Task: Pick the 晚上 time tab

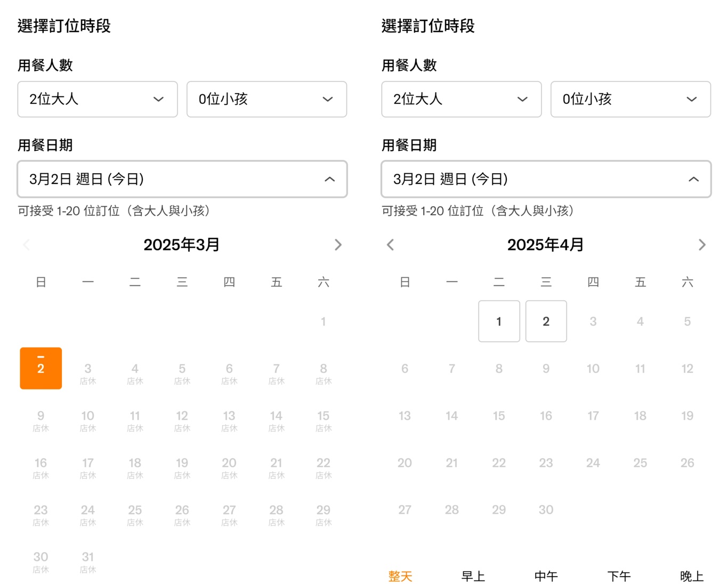Action: tap(692, 576)
